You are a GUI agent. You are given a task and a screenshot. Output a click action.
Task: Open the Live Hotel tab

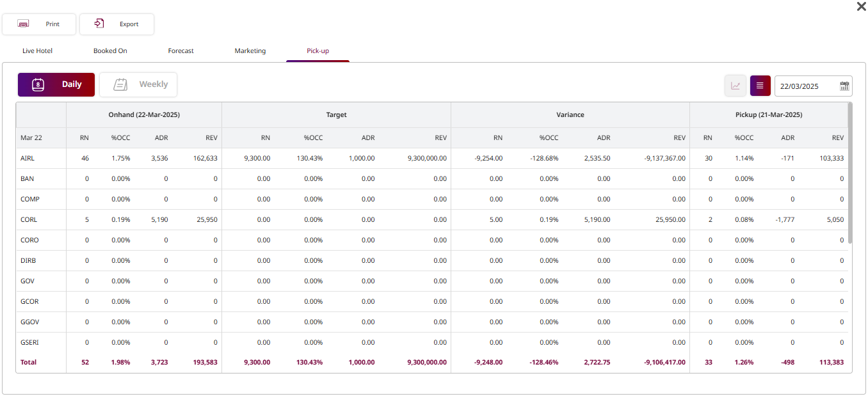coord(37,51)
